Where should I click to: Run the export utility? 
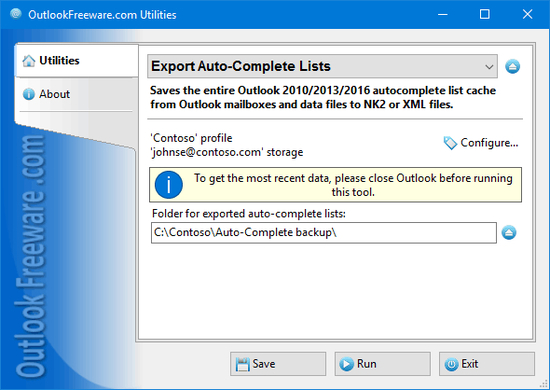[382, 364]
